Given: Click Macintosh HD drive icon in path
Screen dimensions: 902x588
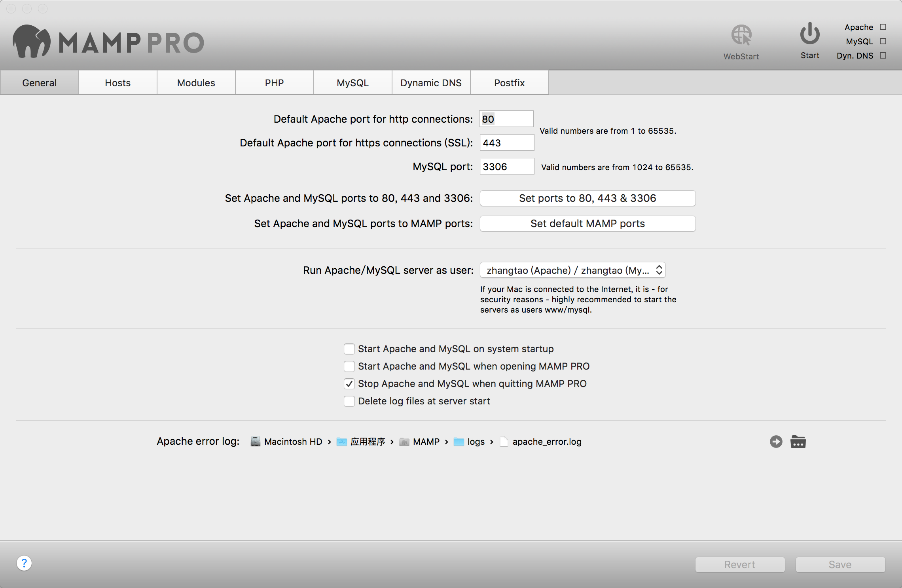Looking at the screenshot, I should pyautogui.click(x=256, y=442).
